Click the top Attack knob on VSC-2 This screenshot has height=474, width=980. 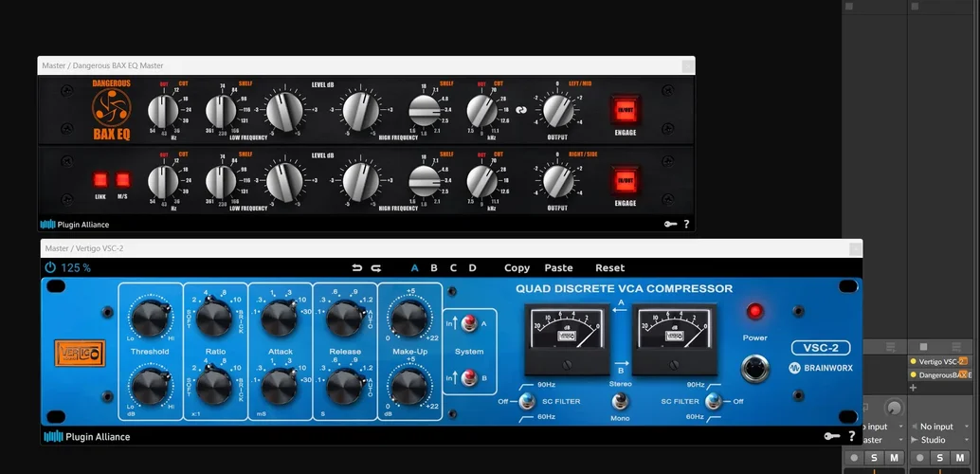pos(279,318)
